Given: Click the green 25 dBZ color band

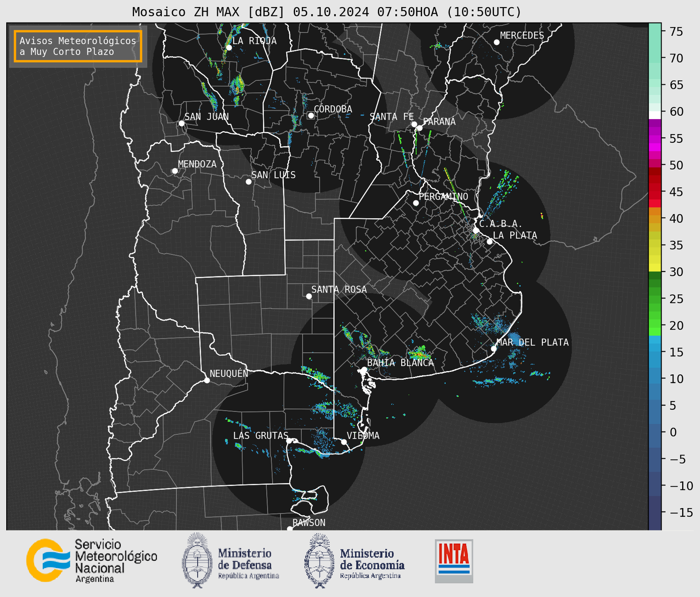Looking at the screenshot, I should (655, 298).
